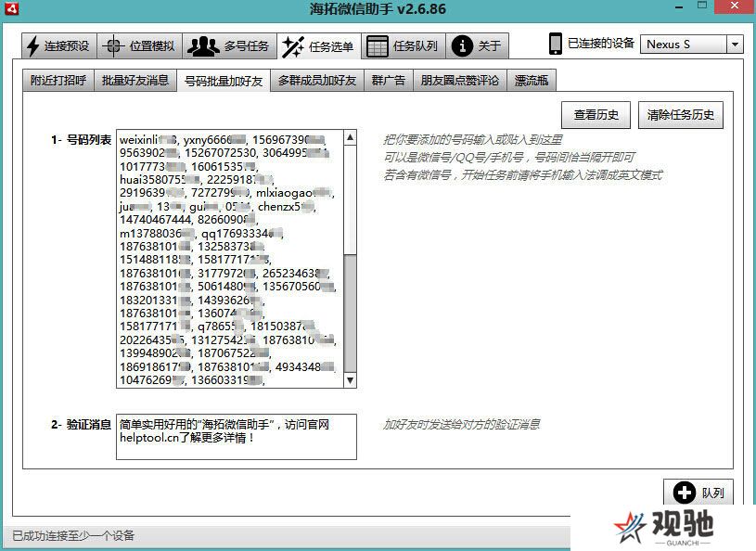The height and width of the screenshot is (551, 756).
Task: Open the 群广告 sub-tab
Action: (x=388, y=80)
